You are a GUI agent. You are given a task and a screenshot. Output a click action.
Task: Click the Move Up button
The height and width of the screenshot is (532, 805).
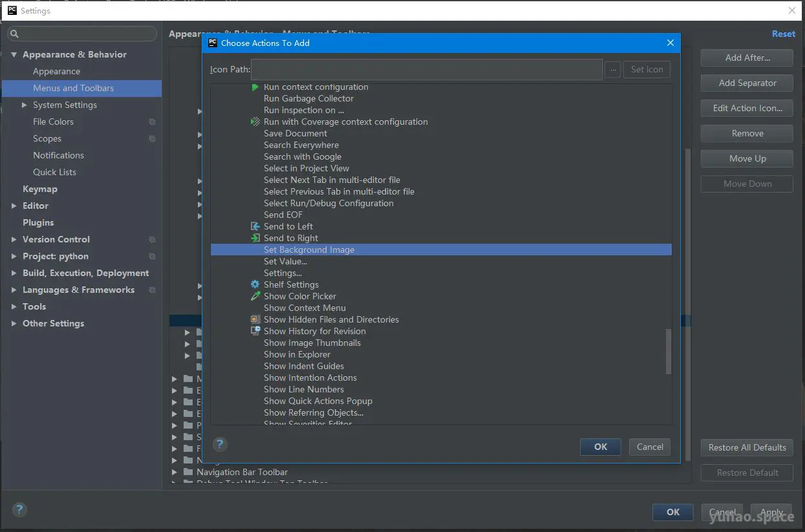(x=747, y=158)
